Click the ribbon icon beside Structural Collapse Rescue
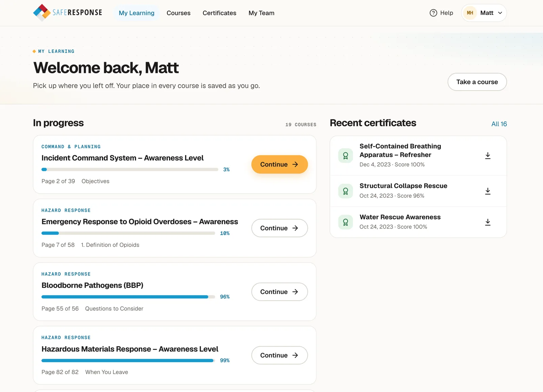This screenshot has height=392, width=543. (x=345, y=191)
